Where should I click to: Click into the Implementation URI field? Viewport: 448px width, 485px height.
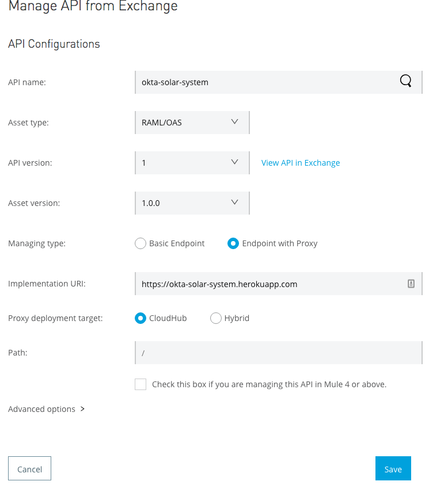pos(265,284)
